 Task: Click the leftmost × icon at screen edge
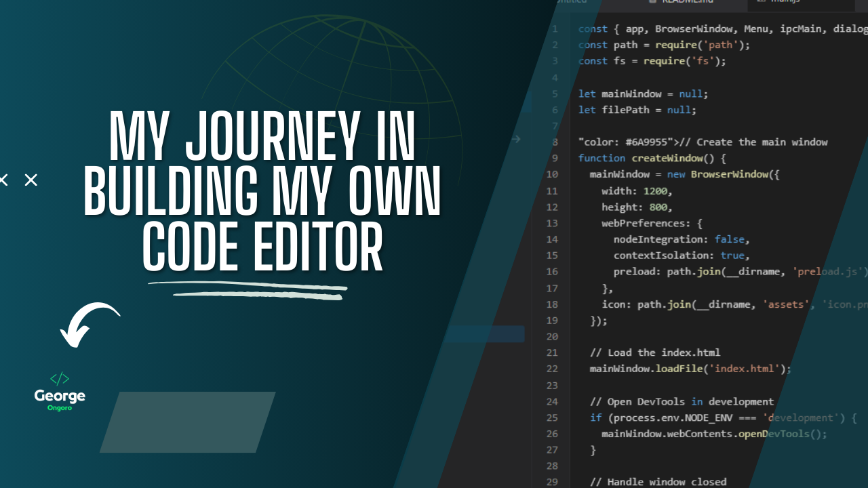click(3, 180)
